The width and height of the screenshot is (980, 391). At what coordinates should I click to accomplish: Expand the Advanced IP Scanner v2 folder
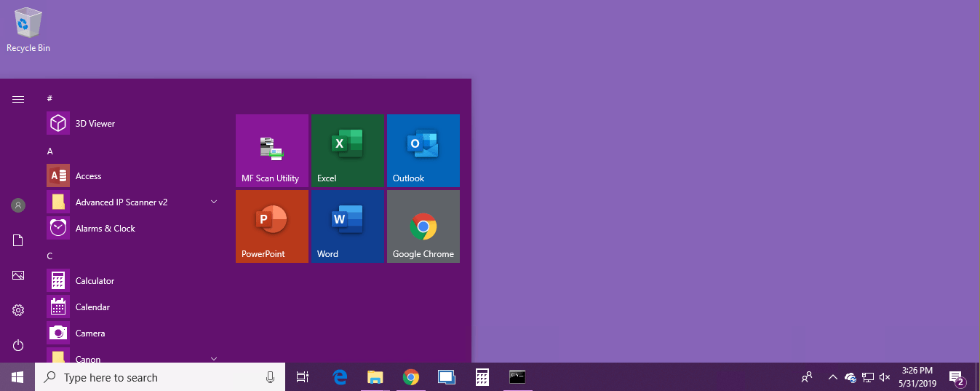(214, 202)
